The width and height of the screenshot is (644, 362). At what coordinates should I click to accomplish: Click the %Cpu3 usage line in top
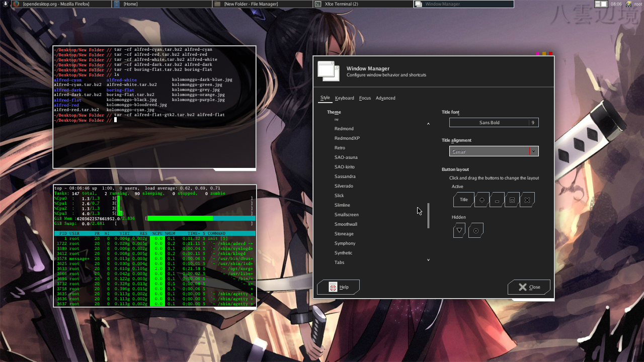pyautogui.click(x=153, y=214)
